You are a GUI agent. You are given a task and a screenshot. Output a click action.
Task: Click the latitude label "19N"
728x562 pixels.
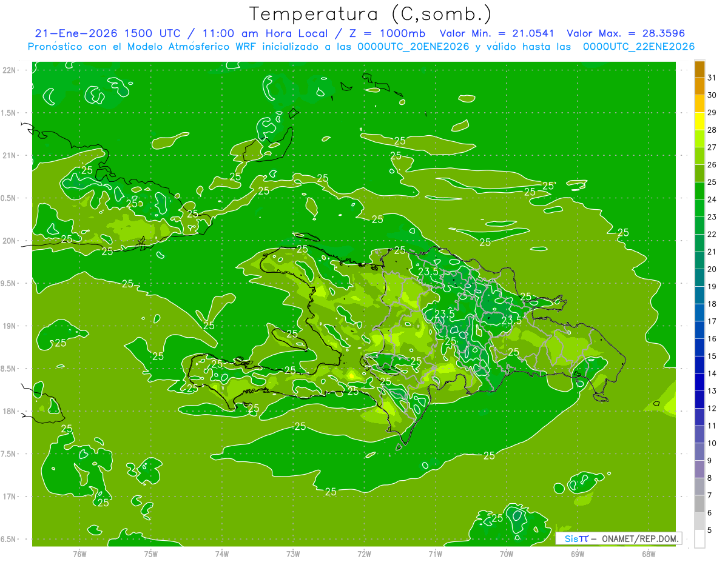click(x=10, y=326)
